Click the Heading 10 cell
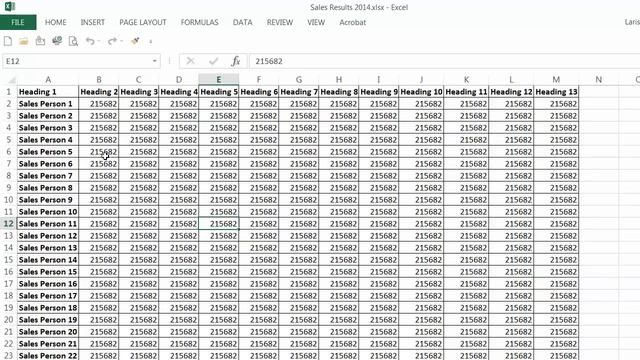This screenshot has width=640, height=360. 421,92
